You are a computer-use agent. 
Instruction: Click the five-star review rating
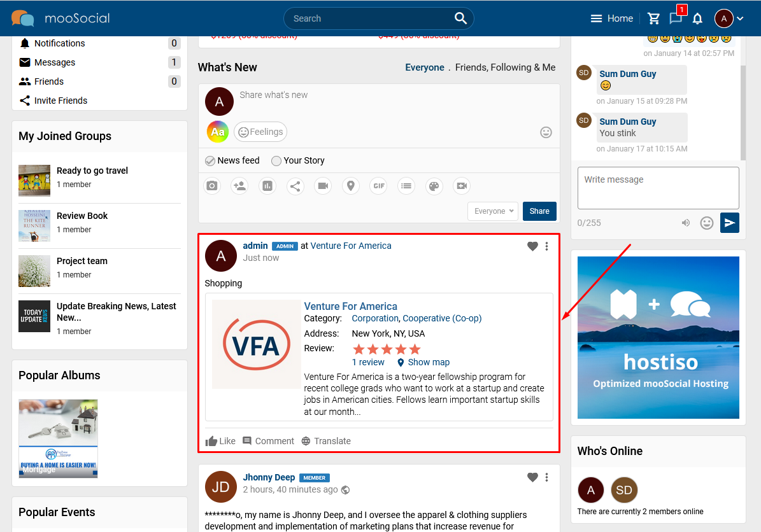click(387, 349)
